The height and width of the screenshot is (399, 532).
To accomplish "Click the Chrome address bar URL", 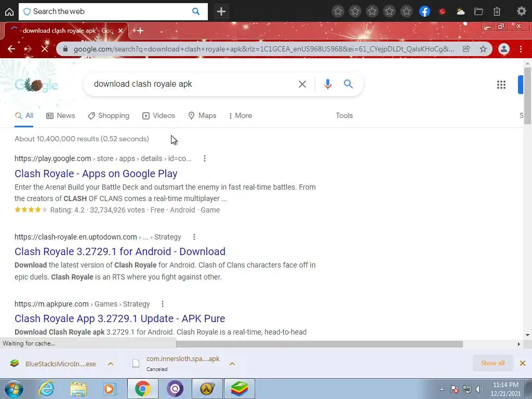I will click(263, 49).
